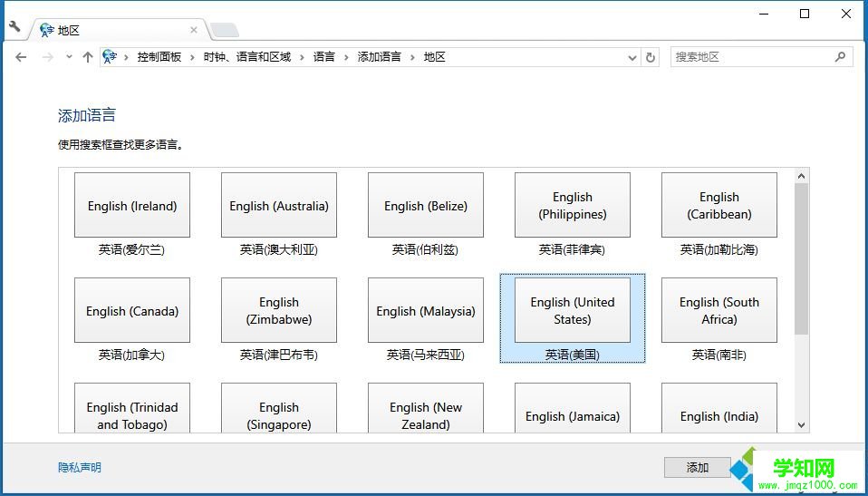This screenshot has height=496, width=868.
Task: Navigate to 语言 breadcrumb
Action: [x=323, y=56]
